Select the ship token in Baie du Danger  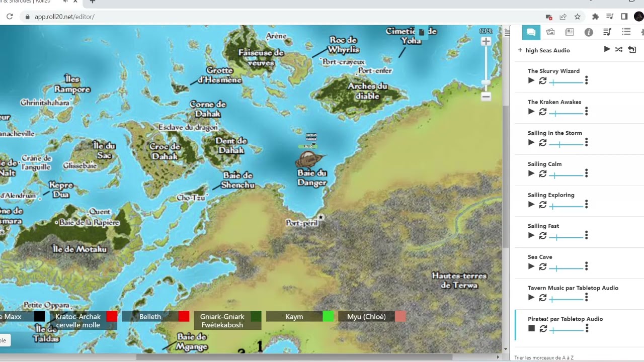click(x=309, y=160)
